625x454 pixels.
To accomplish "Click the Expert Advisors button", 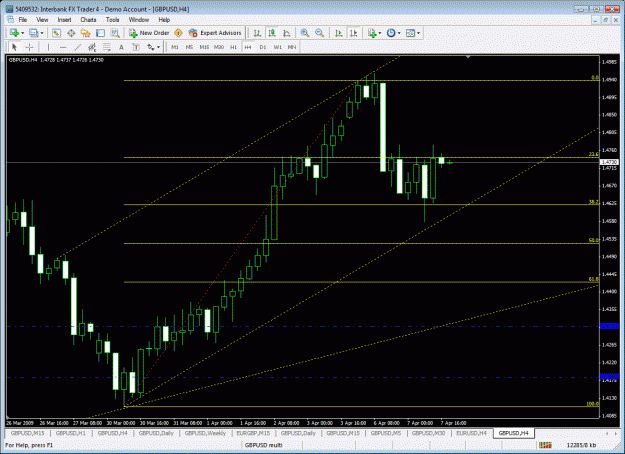I will 215,33.
